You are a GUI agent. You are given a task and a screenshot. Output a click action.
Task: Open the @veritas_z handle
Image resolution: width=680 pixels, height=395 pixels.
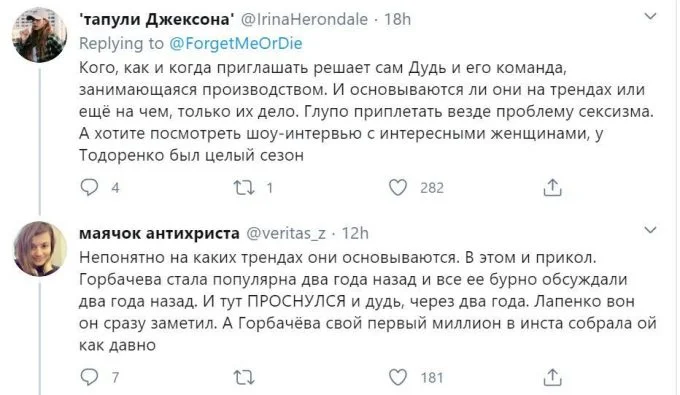click(286, 233)
